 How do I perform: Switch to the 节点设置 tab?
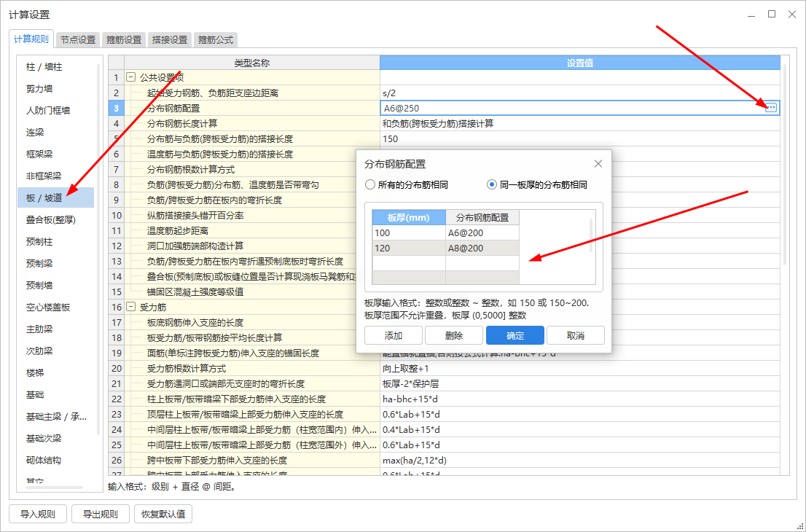[78, 39]
